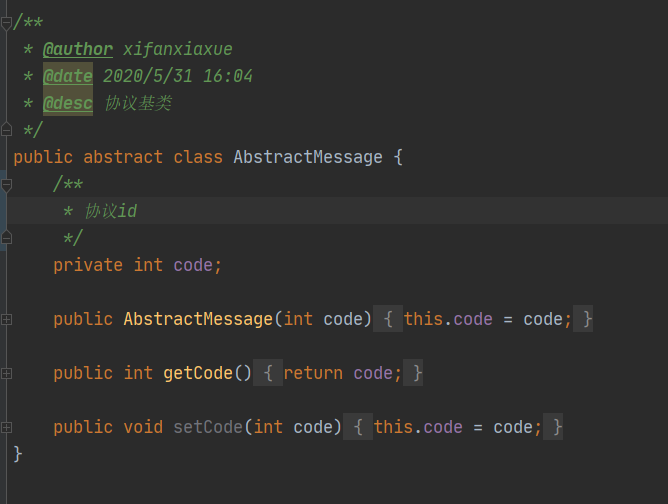Click folded opening brace of setCode body

tap(357, 427)
